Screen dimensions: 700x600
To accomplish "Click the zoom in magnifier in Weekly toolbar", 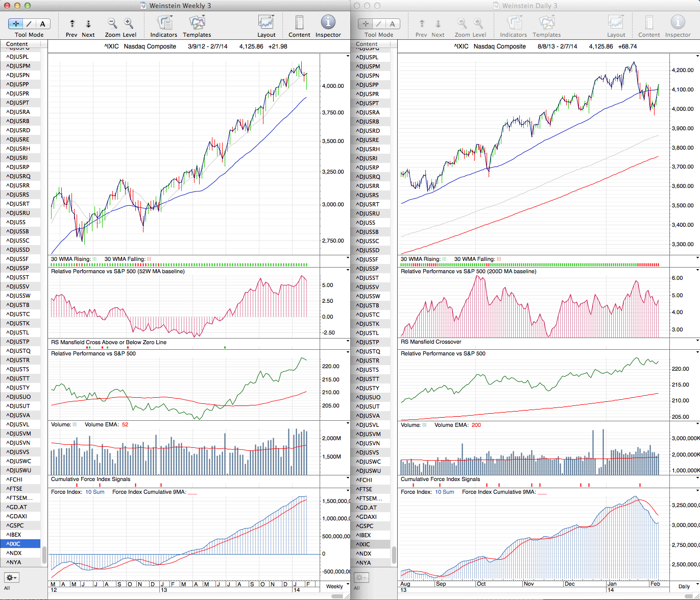I will coord(129,23).
